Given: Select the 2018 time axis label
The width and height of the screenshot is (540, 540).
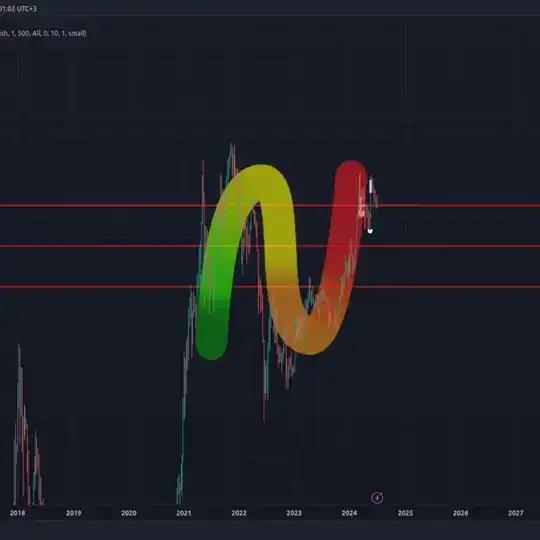Looking at the screenshot, I should (x=18, y=513).
